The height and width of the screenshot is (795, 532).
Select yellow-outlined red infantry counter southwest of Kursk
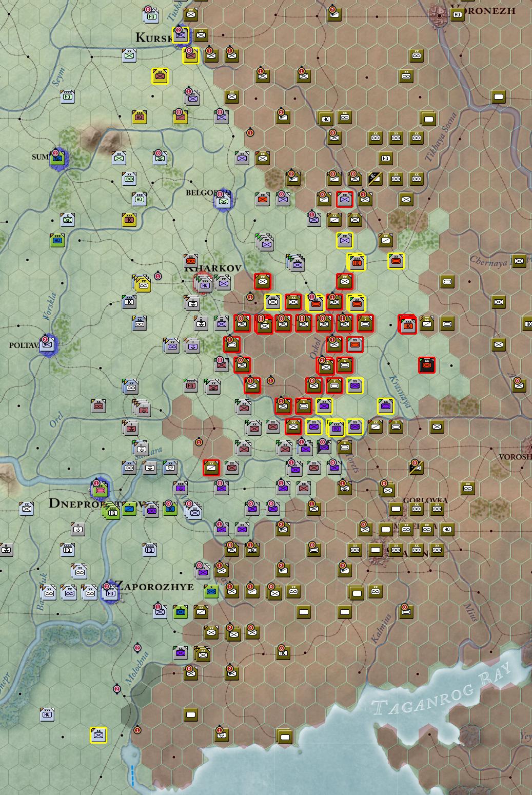tap(160, 76)
